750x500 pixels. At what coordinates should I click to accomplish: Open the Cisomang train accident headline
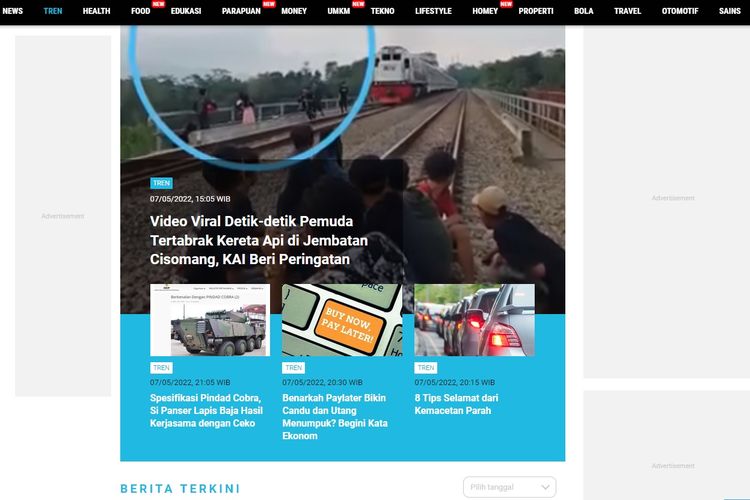(259, 241)
